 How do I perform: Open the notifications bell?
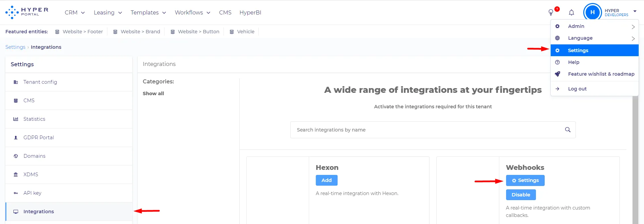tap(572, 12)
